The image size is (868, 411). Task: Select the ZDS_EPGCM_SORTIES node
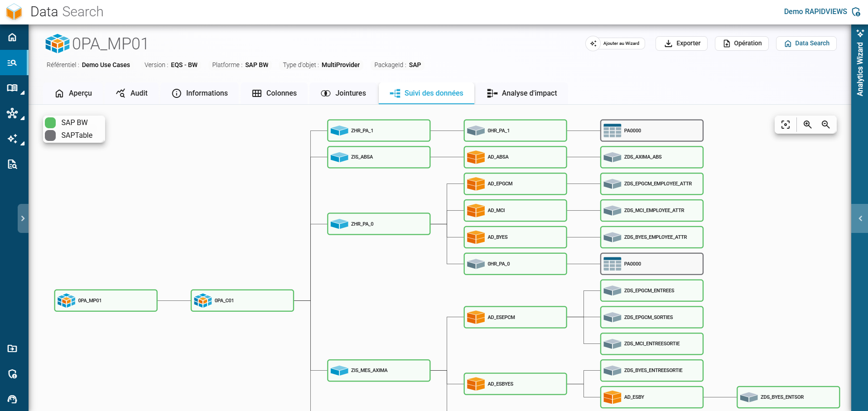(652, 317)
